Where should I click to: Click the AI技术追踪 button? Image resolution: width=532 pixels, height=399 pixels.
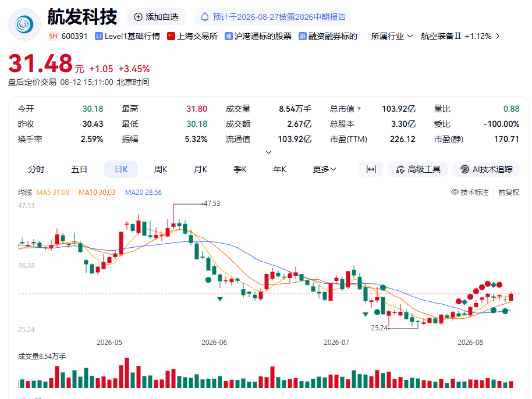click(486, 169)
